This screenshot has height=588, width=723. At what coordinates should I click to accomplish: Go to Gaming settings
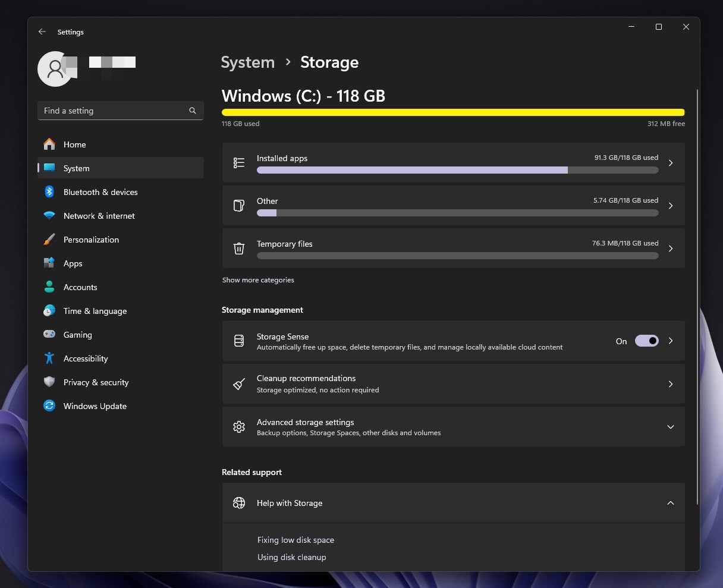(x=121, y=335)
